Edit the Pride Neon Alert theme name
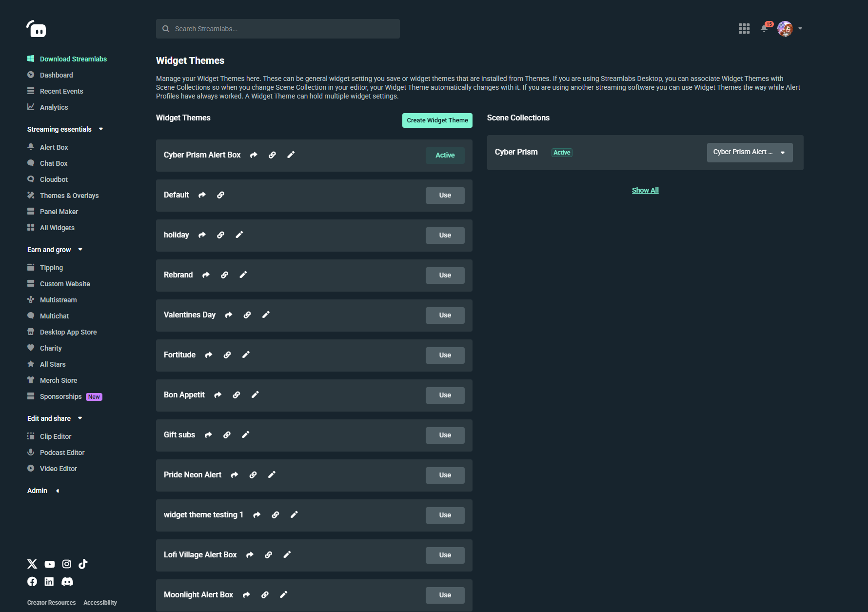The width and height of the screenshot is (868, 612). 272,475
